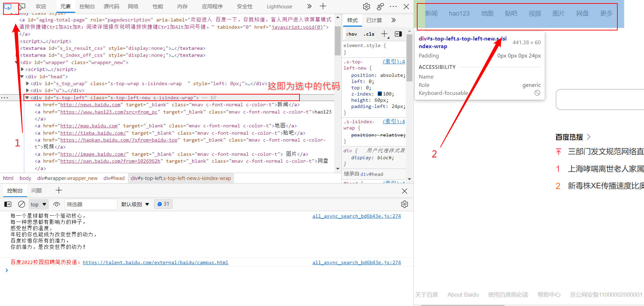Switch to the top 控制台 tab
Screen dimensions: 644x306
click(87, 7)
